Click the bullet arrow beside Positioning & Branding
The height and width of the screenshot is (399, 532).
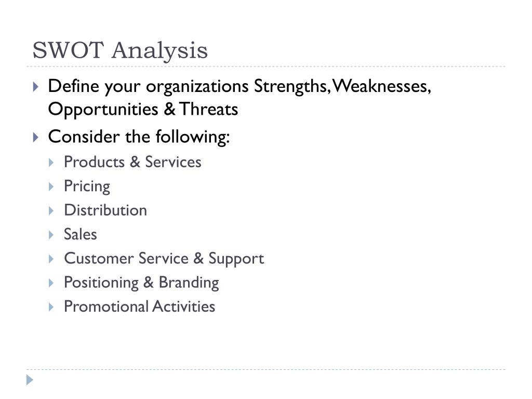(x=51, y=283)
